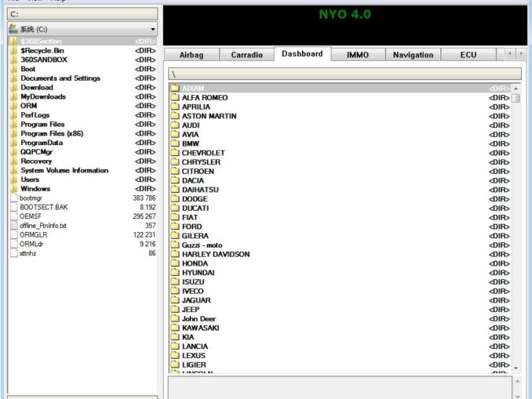Select the CHEVROLET folder icon
This screenshot has width=532, height=399.
tap(175, 153)
